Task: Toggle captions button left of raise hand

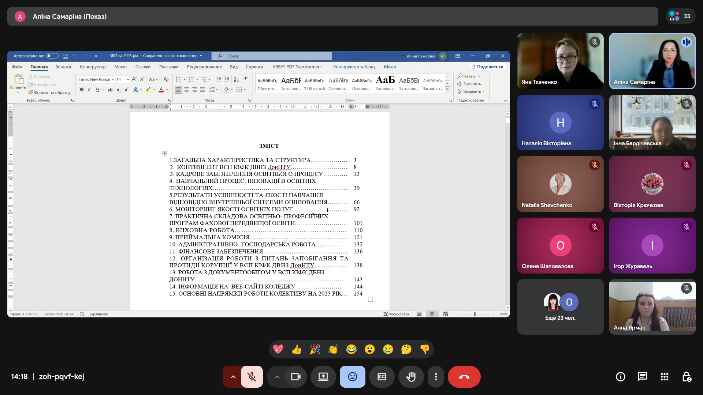Action: (382, 377)
